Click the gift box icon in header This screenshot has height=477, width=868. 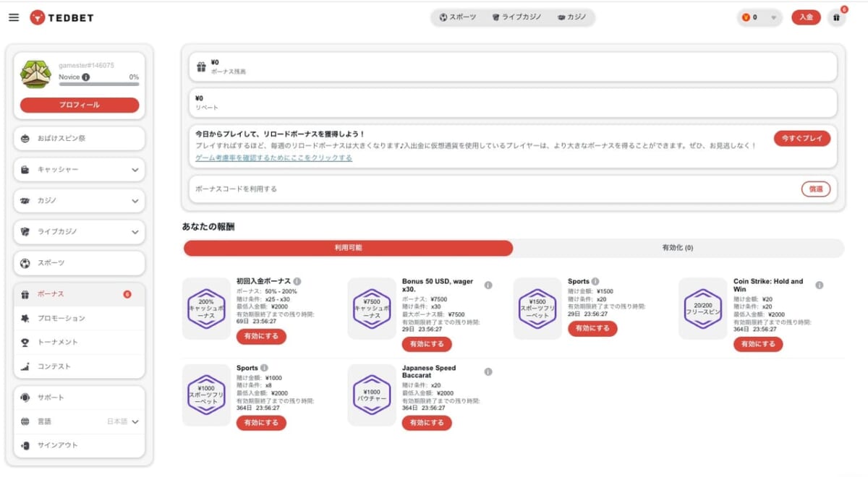click(836, 17)
